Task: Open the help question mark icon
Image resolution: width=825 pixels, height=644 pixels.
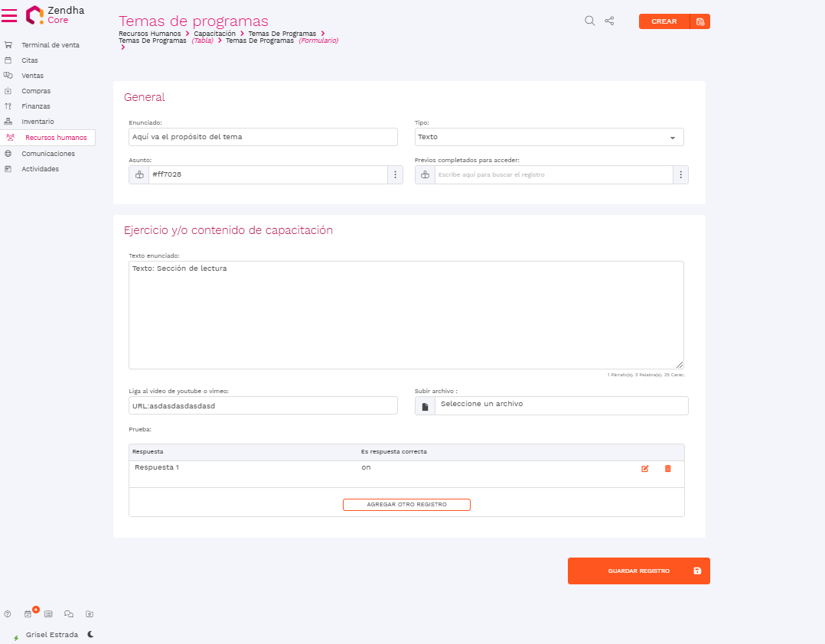Action: [8, 613]
